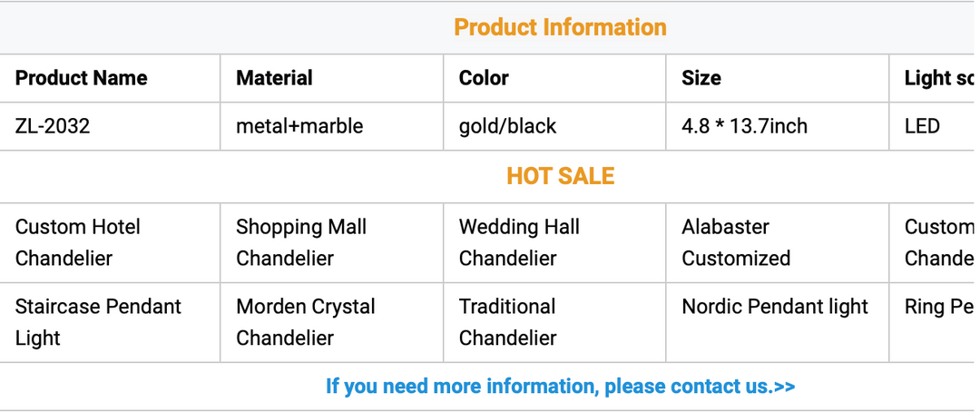Viewport: 980px width, 412px height.
Task: Open the Wedding Hall Chandelier link
Action: tap(519, 242)
